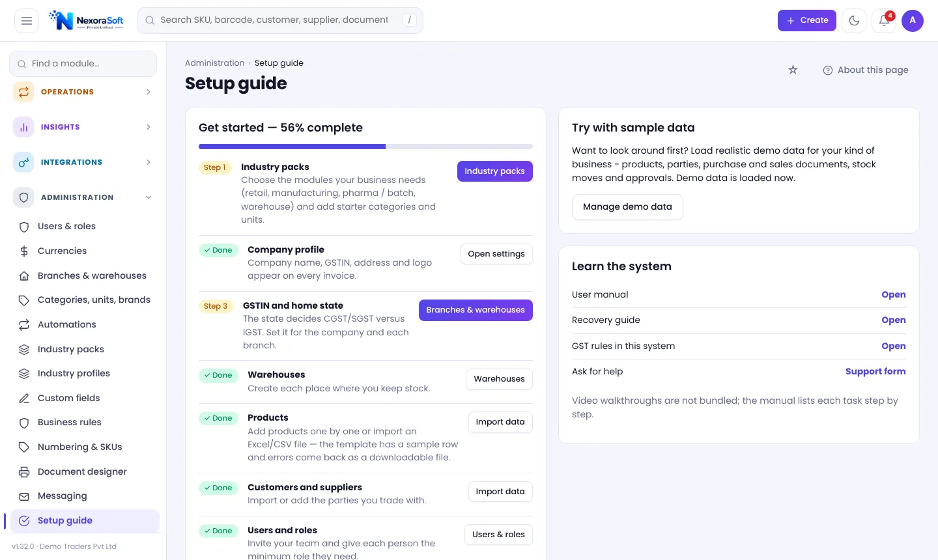Click the Support form link
This screenshot has height=560, width=938.
click(875, 372)
